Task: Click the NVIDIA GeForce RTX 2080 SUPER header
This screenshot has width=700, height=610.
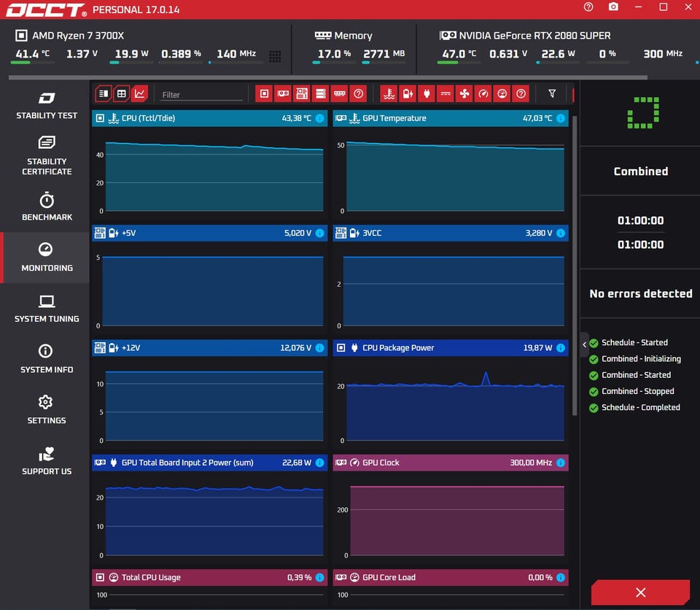Action: [x=525, y=35]
